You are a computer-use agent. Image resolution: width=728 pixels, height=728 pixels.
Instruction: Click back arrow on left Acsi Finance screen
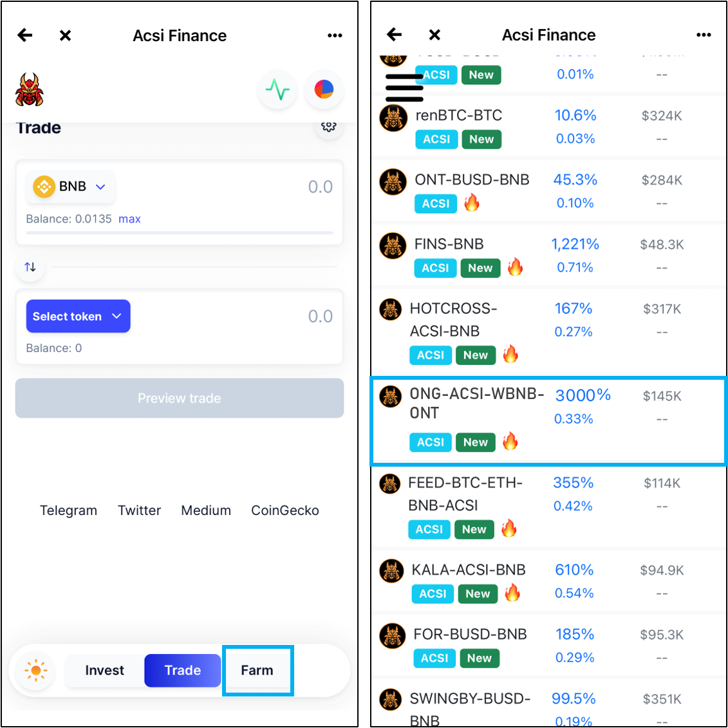click(25, 35)
